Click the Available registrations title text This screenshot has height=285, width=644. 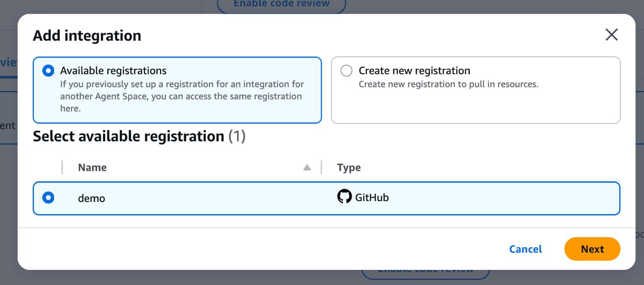(x=113, y=71)
